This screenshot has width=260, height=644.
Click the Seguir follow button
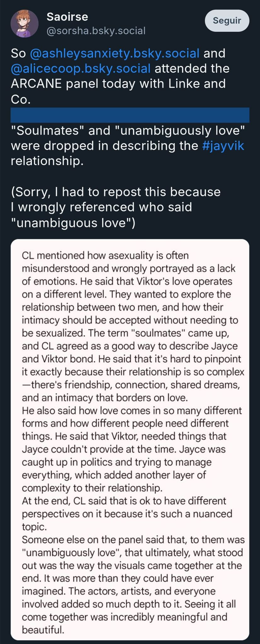[x=227, y=20]
